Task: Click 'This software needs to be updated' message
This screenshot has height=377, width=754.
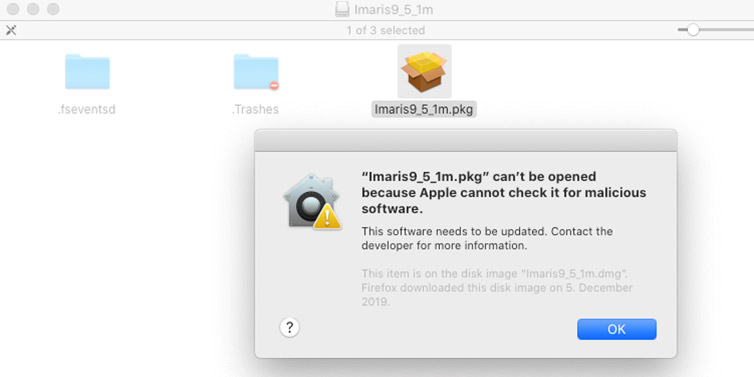Action: [487, 239]
